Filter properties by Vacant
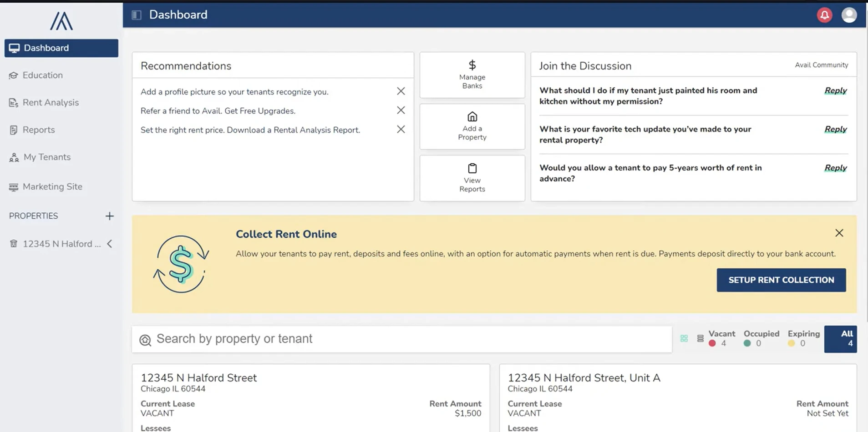This screenshot has height=432, width=868. tap(721, 339)
